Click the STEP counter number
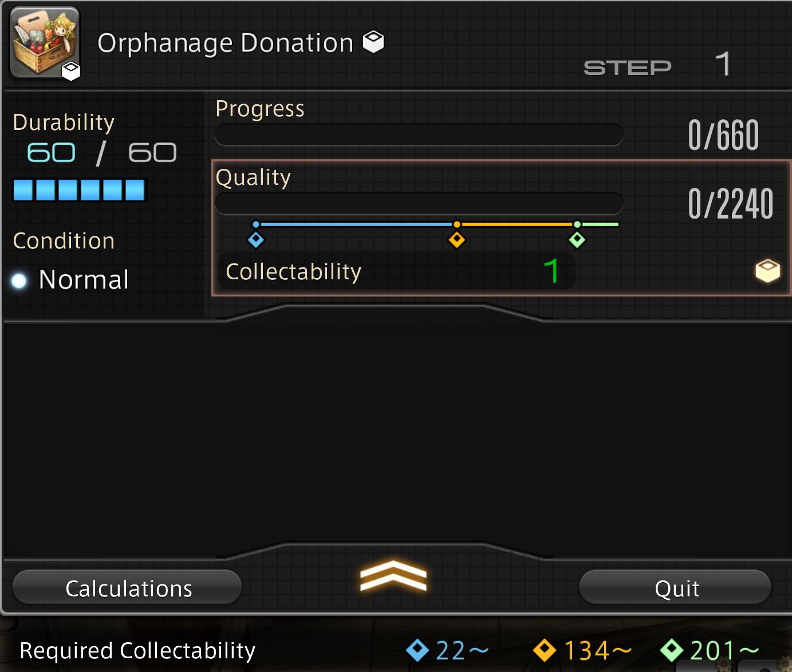The height and width of the screenshot is (672, 792). coord(723,64)
